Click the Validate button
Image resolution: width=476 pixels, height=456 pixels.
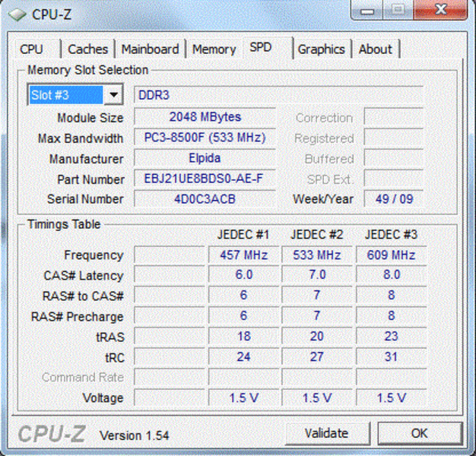(327, 433)
